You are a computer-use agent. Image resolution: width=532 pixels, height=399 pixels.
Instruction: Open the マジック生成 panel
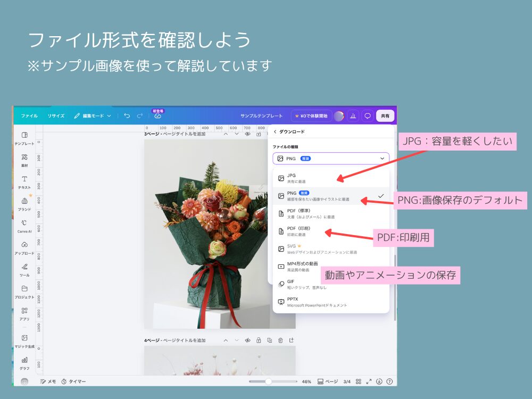click(x=24, y=340)
